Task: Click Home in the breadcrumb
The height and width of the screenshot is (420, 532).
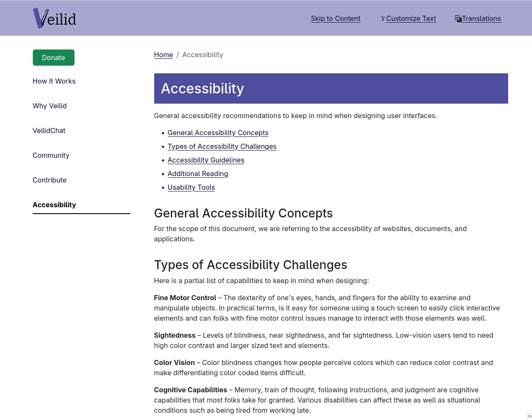Action: pyautogui.click(x=163, y=55)
